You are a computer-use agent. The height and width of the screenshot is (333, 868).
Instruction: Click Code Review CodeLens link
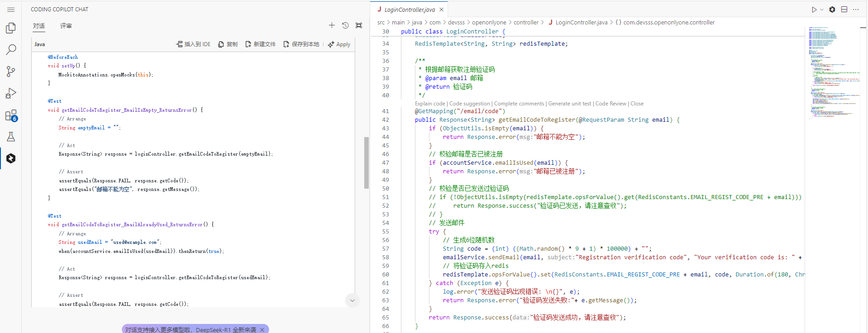pos(611,104)
